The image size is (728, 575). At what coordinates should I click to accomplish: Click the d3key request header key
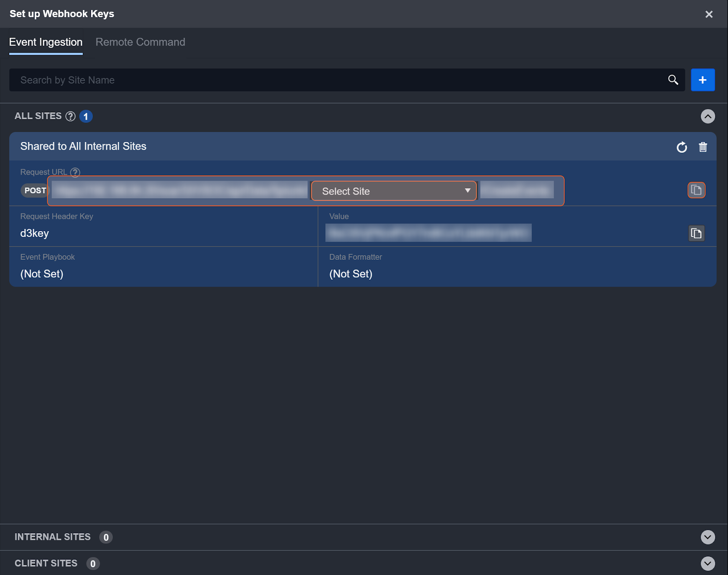pos(35,233)
